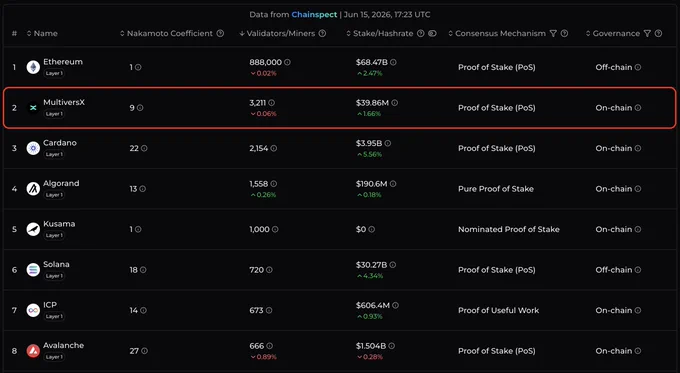Open Validators/Miners help icon

322,33
